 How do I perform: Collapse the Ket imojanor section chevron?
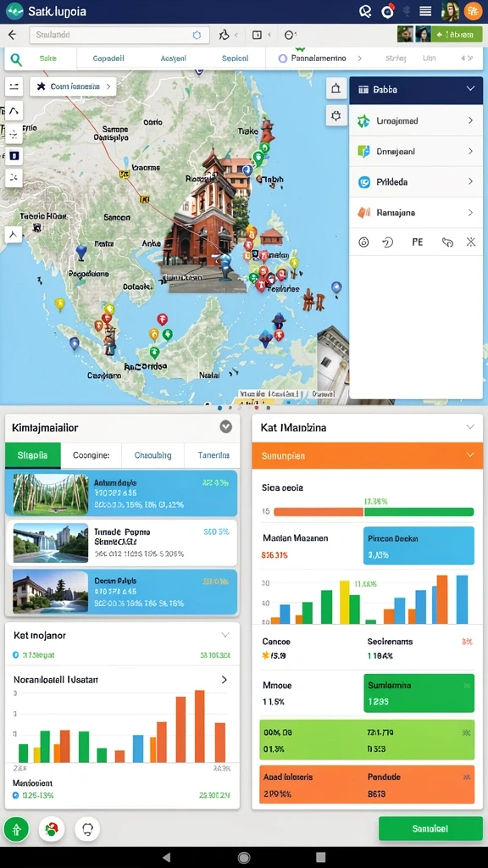coord(225,635)
